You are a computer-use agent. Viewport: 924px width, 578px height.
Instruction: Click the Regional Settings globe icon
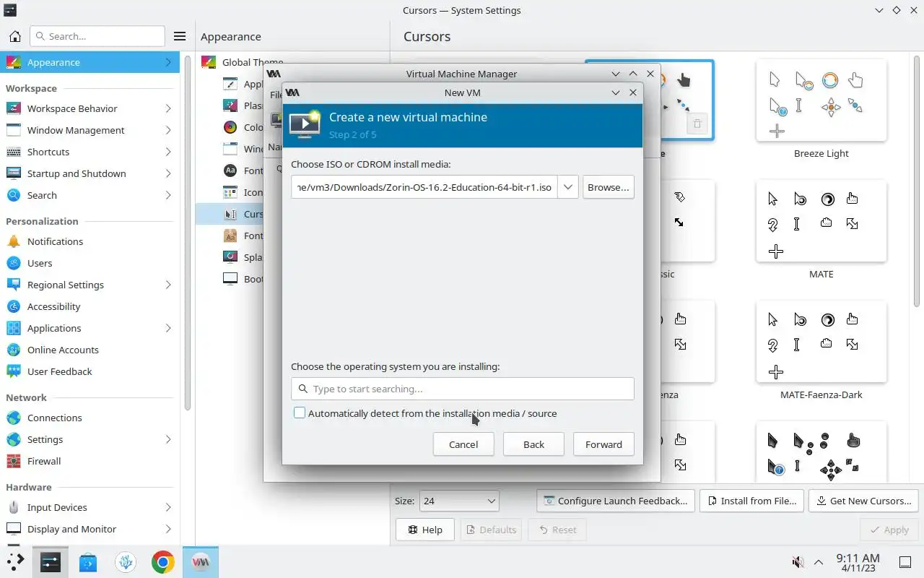click(14, 285)
